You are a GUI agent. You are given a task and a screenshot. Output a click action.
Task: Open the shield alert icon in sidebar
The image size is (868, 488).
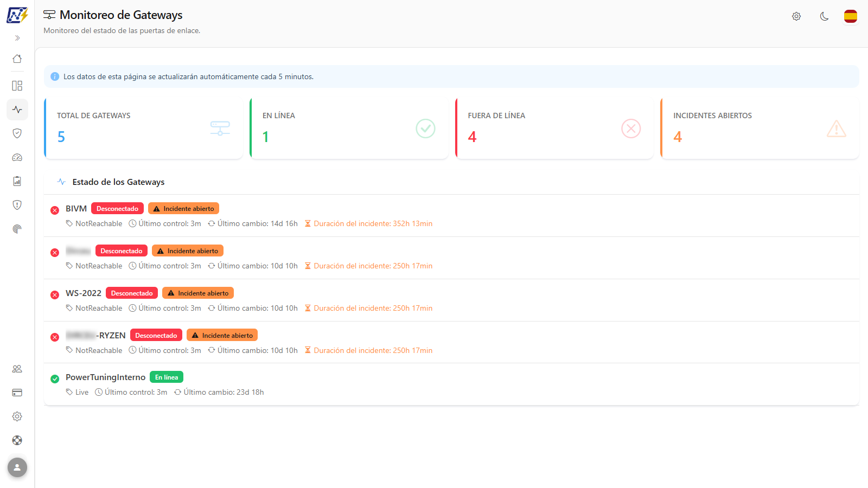[17, 205]
